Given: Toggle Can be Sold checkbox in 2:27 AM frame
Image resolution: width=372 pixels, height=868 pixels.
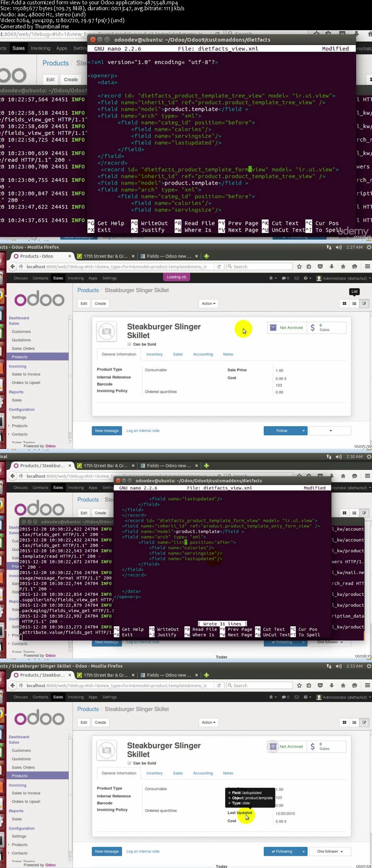Looking at the screenshot, I should tap(129, 344).
